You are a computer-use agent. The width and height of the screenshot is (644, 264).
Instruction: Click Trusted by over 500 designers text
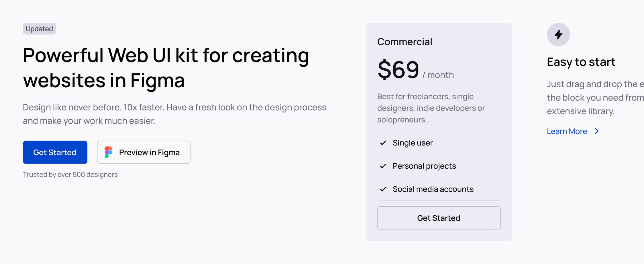(70, 174)
